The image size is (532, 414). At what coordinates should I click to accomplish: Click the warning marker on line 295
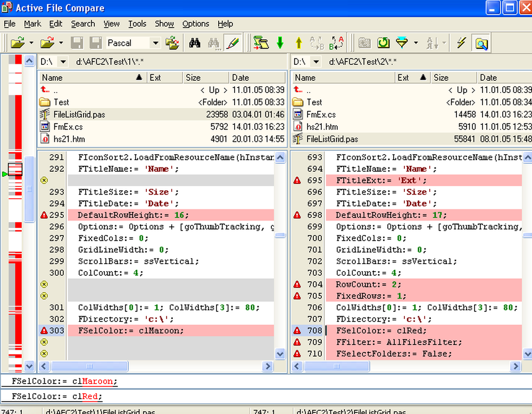click(x=44, y=215)
